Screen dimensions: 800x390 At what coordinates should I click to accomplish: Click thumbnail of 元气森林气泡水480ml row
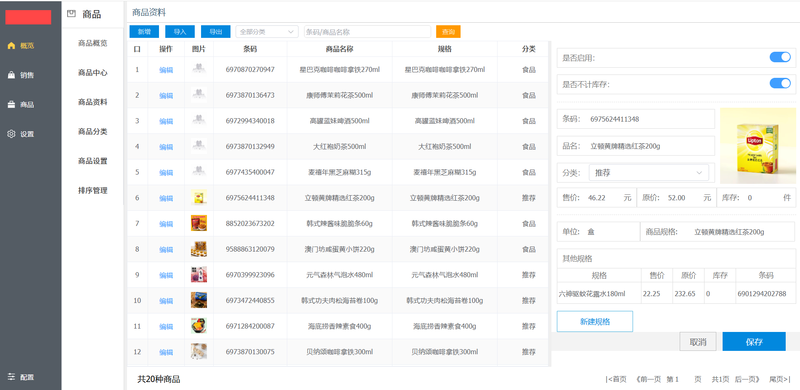199,275
